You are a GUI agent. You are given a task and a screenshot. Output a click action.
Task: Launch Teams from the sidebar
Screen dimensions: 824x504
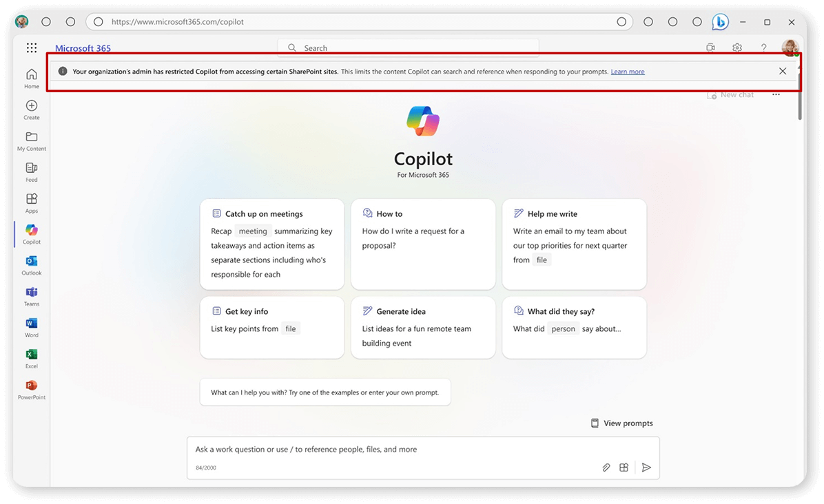click(32, 296)
